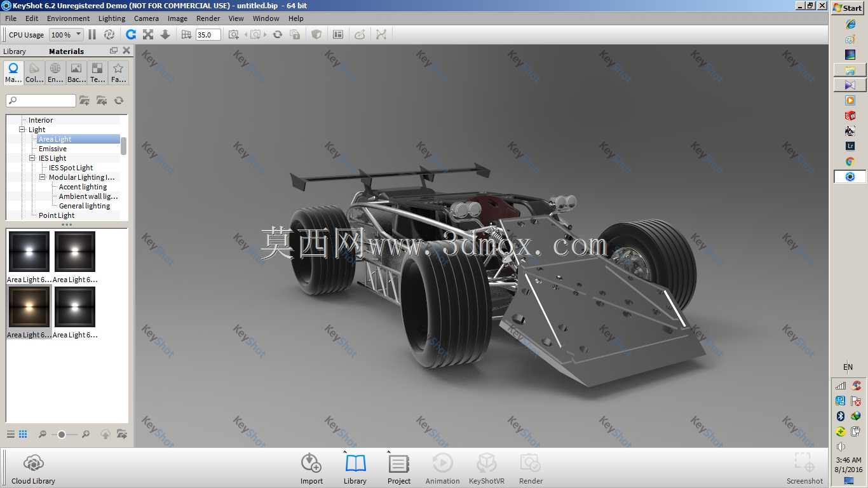Click the down arrow toolbar icon
This screenshot has height=488, width=868.
(165, 34)
